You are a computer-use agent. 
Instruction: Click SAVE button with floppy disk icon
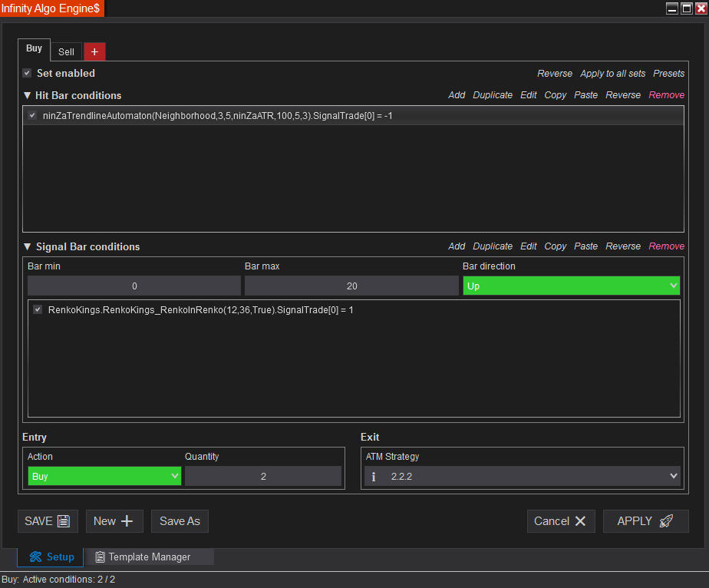(48, 521)
